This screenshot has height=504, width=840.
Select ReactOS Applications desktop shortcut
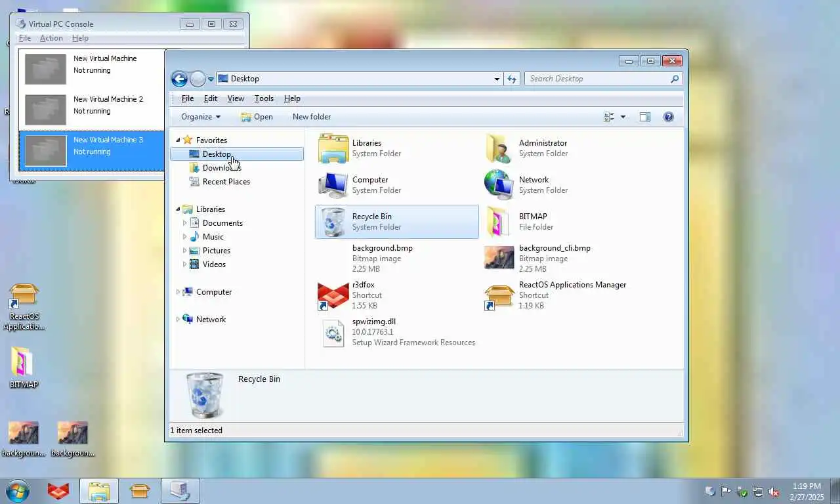click(24, 306)
